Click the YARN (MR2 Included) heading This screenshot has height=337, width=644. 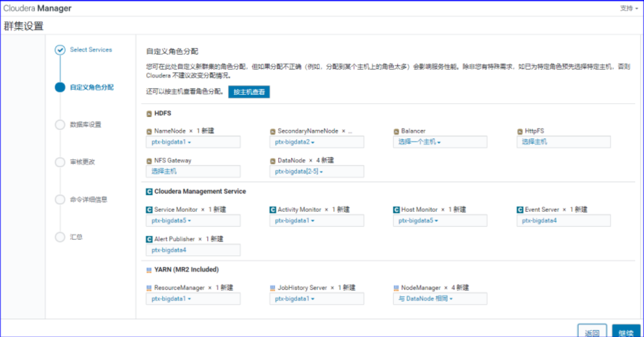pos(186,270)
